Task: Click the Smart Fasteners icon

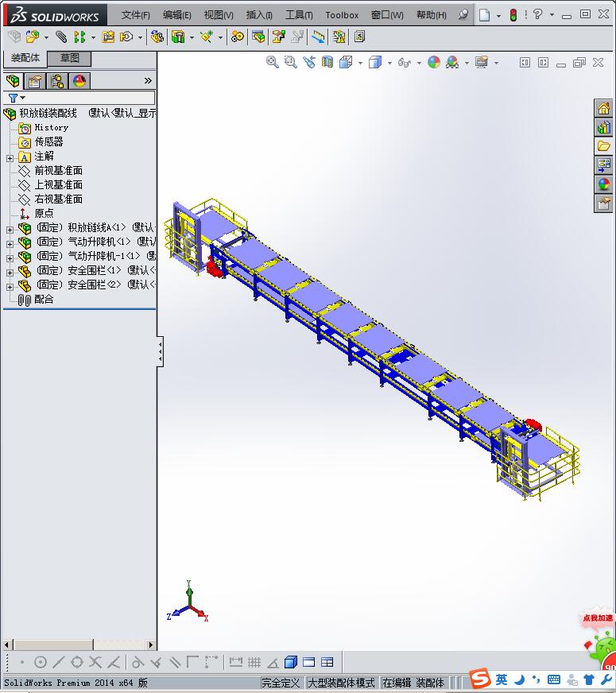Action: click(x=108, y=37)
